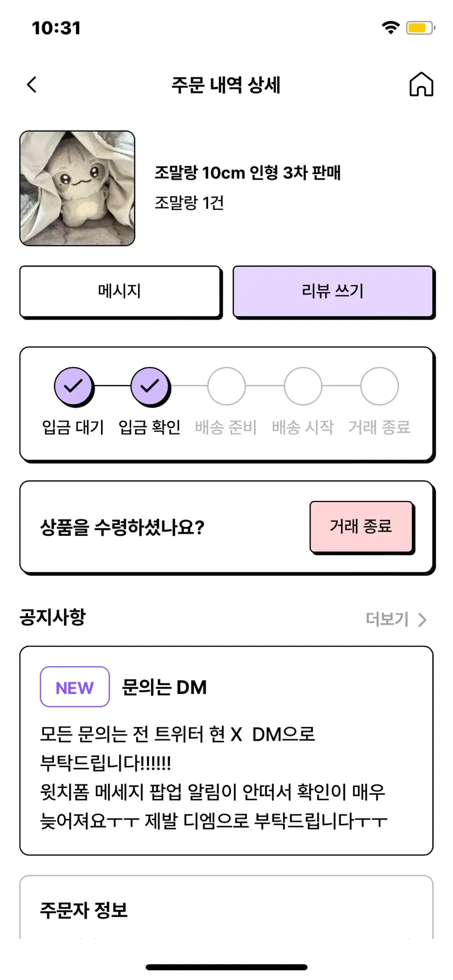Open the home icon

coord(421,84)
